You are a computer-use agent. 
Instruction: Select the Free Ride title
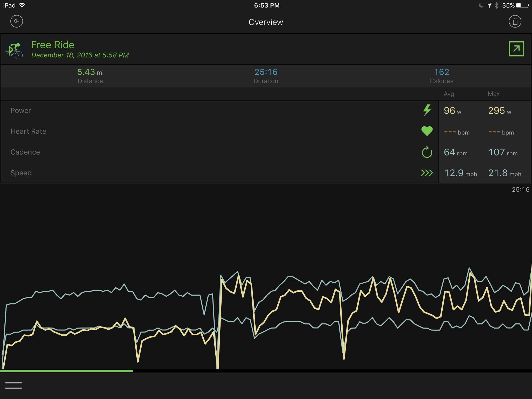pos(53,45)
